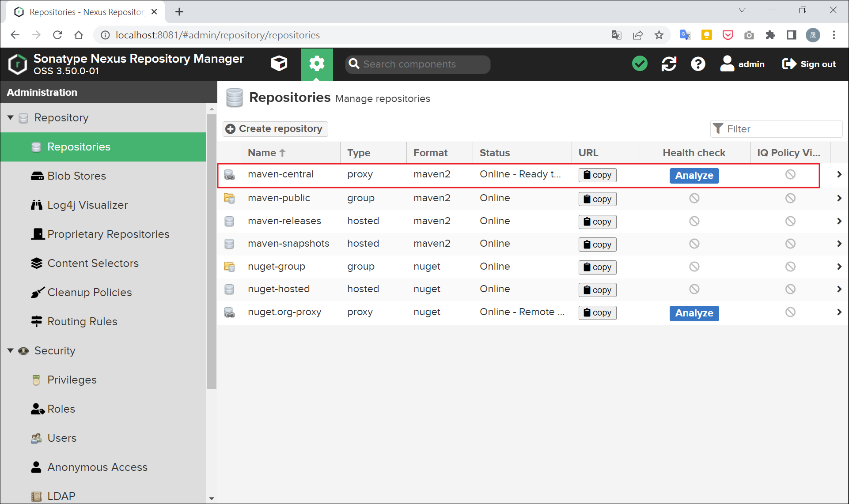Open Blob Stores from the sidebar
Screen dimensions: 849x504
point(77,175)
